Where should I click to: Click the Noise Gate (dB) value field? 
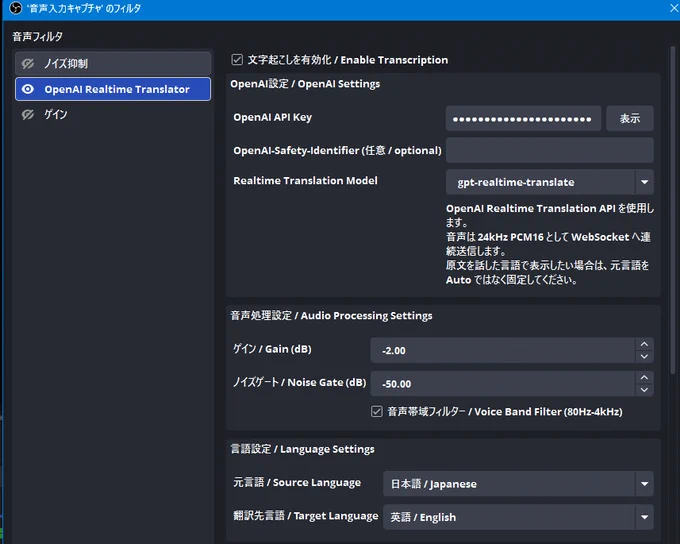point(503,383)
